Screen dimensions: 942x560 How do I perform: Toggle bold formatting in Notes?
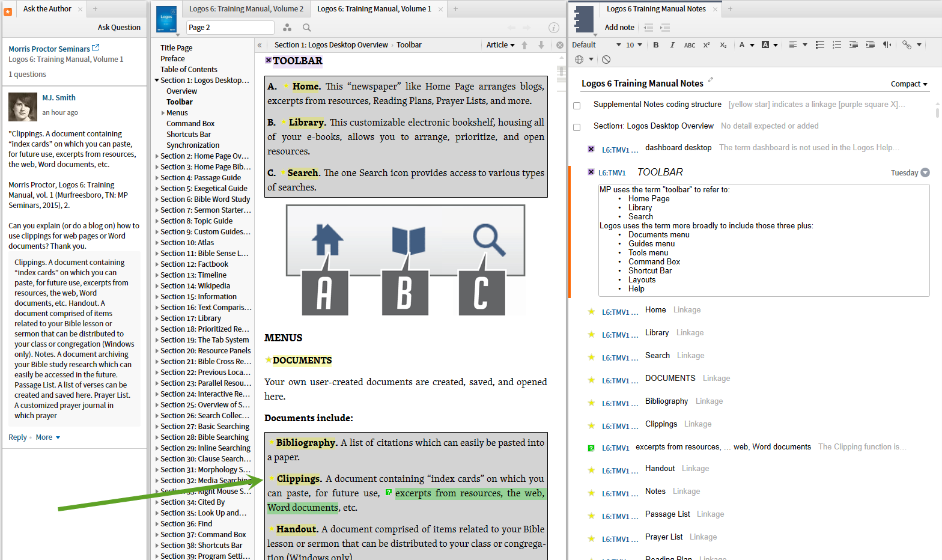pyautogui.click(x=656, y=45)
